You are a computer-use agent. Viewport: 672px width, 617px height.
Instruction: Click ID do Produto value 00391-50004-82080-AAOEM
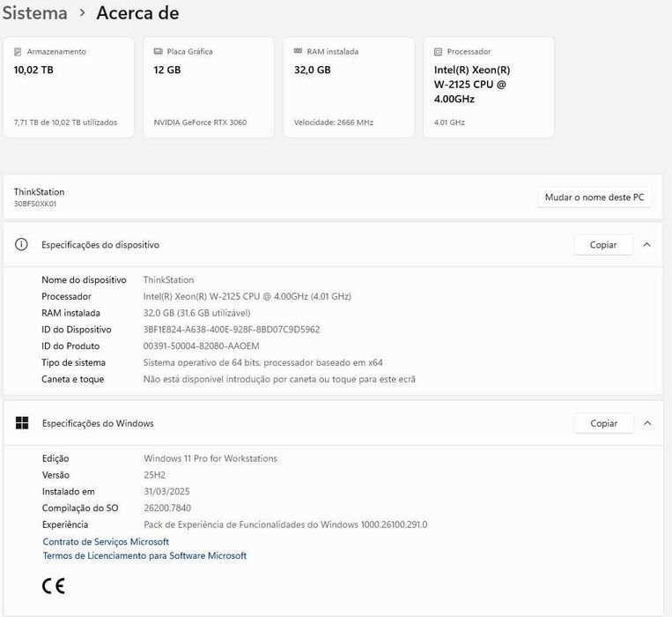[x=201, y=346]
